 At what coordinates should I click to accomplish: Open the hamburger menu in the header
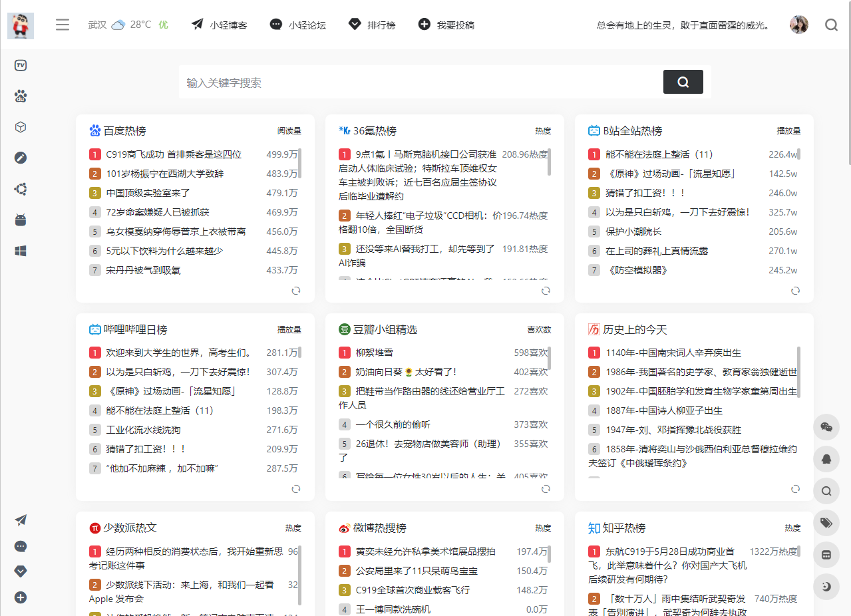[63, 25]
